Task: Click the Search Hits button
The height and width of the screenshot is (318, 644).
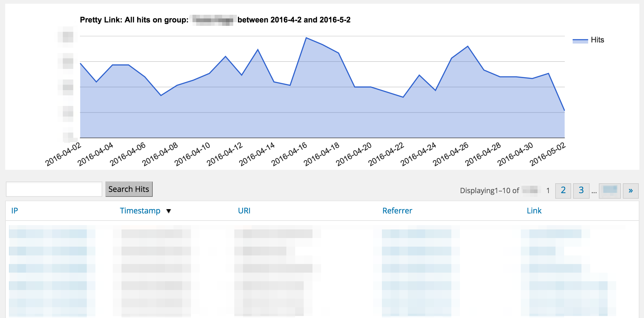Action: 129,189
